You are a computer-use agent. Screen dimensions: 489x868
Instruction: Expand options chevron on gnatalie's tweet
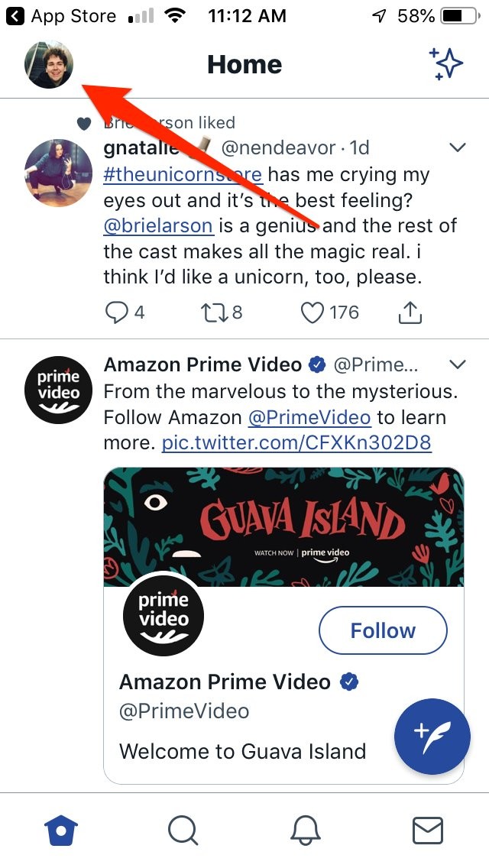458,147
